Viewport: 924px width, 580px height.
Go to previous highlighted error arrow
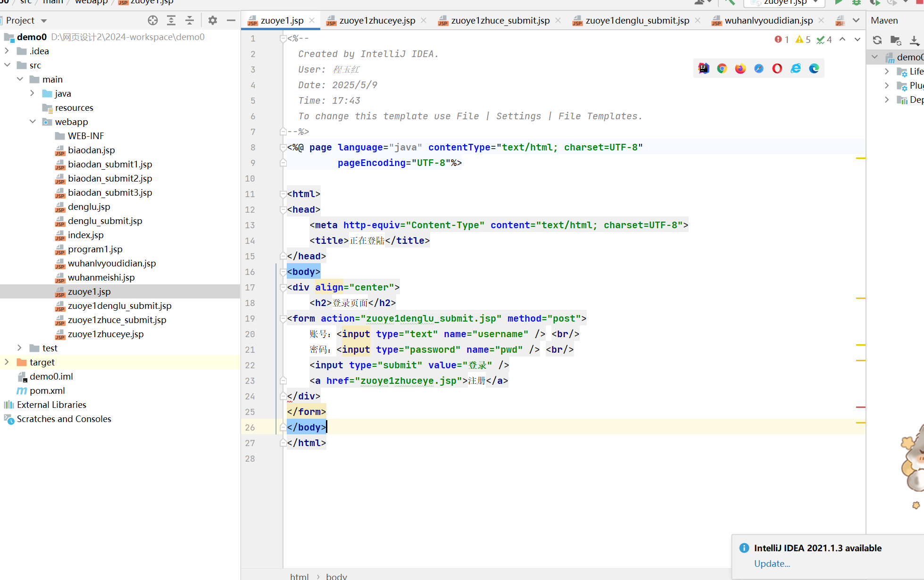[842, 40]
